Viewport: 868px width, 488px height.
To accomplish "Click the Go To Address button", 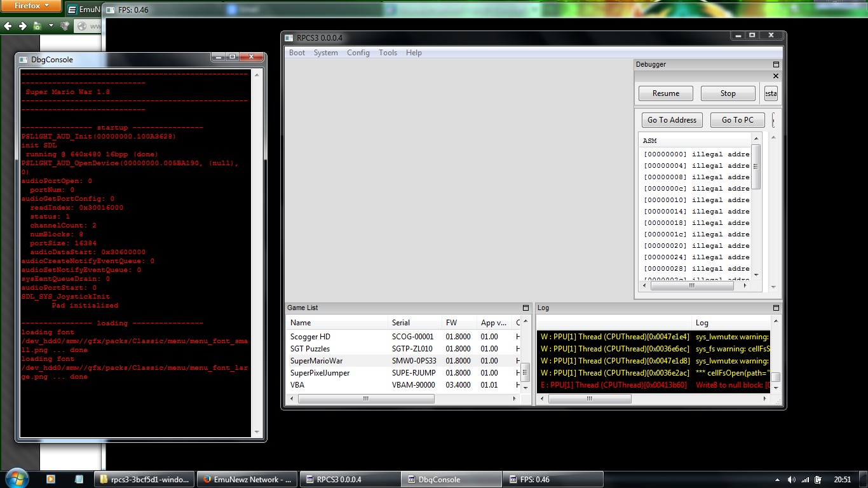I will click(672, 120).
